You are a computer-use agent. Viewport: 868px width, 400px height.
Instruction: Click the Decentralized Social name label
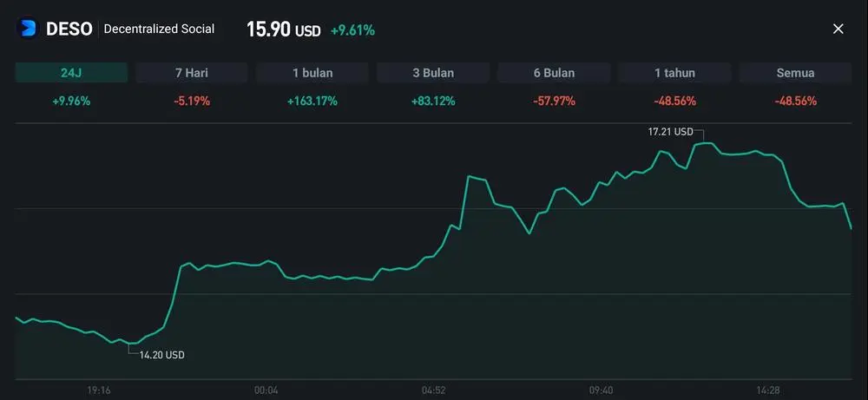(159, 30)
